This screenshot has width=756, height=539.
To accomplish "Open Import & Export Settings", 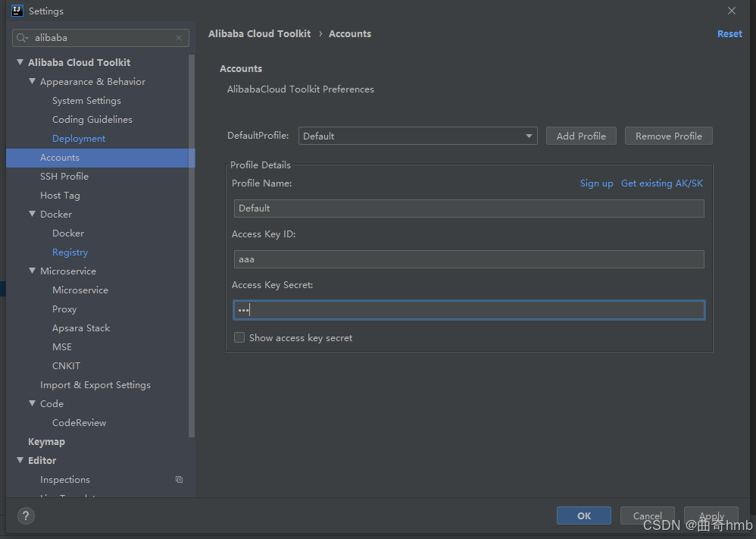I will pos(95,385).
